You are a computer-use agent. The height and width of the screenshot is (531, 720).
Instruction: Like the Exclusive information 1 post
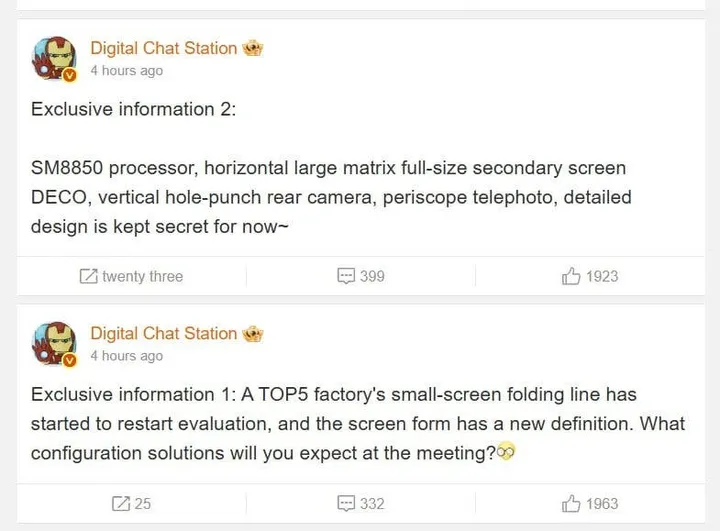pyautogui.click(x=572, y=503)
